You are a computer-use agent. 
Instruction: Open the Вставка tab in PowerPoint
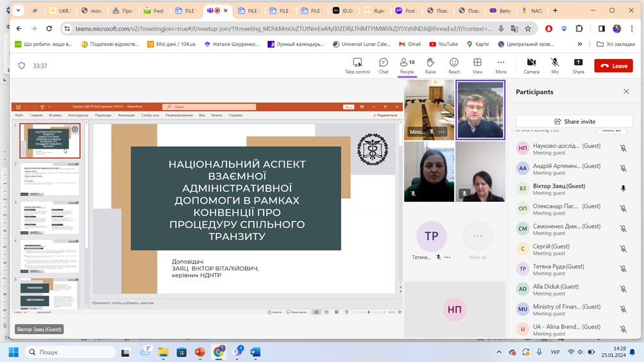pyautogui.click(x=55, y=115)
